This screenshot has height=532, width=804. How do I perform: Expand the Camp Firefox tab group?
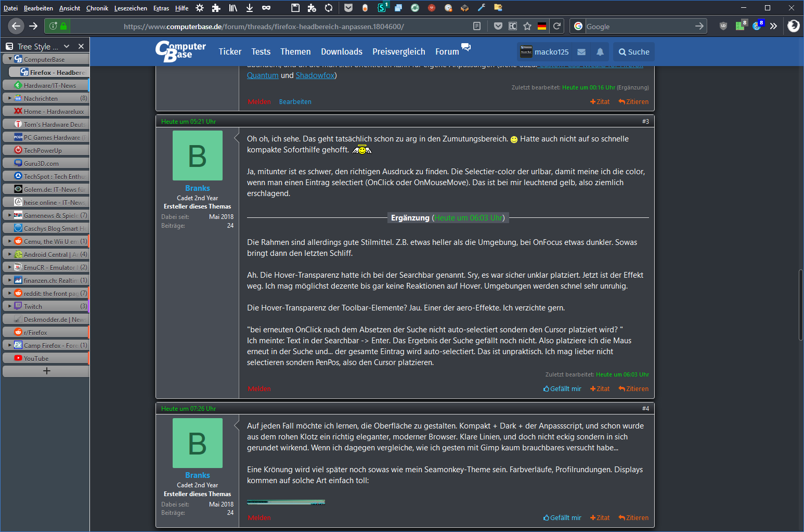point(10,345)
